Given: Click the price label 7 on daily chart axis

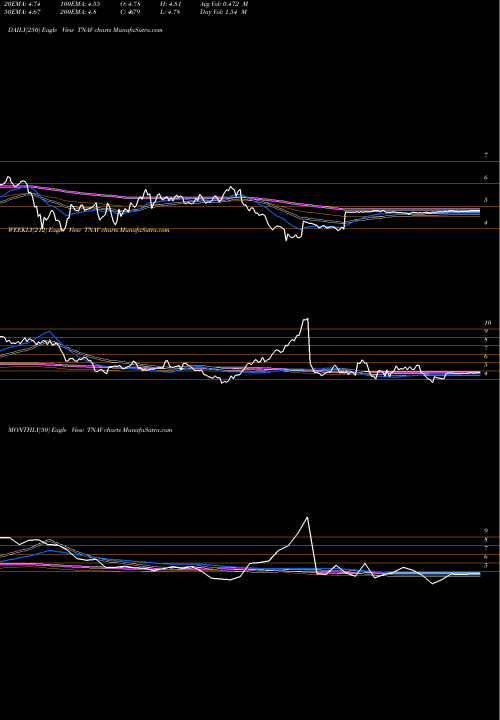Looking at the screenshot, I should [x=486, y=155].
